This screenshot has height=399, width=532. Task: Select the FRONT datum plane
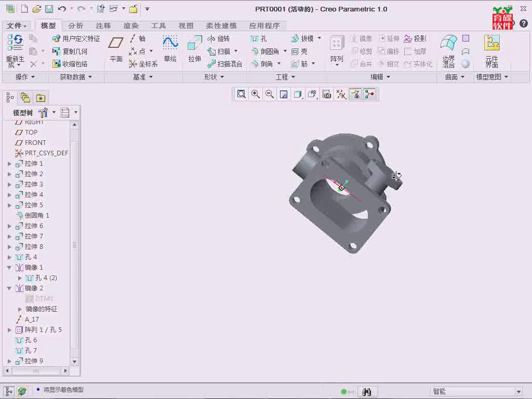(31, 143)
